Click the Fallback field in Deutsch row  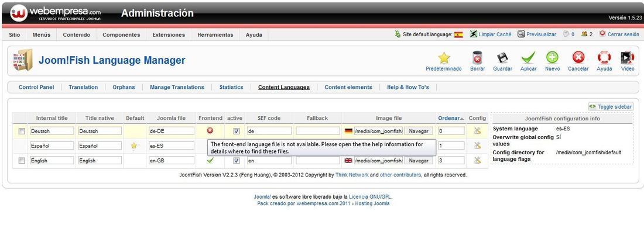pyautogui.click(x=318, y=131)
